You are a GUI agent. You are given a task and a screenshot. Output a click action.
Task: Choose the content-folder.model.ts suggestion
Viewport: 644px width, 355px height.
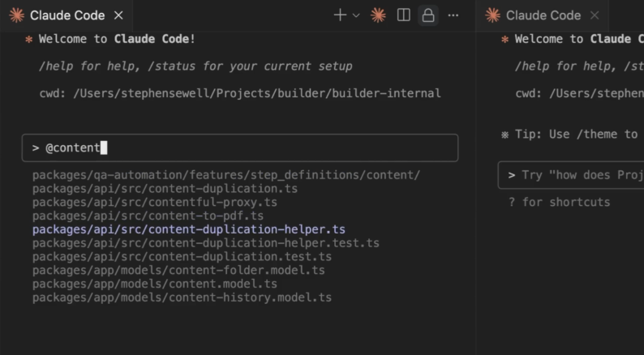[178, 270]
